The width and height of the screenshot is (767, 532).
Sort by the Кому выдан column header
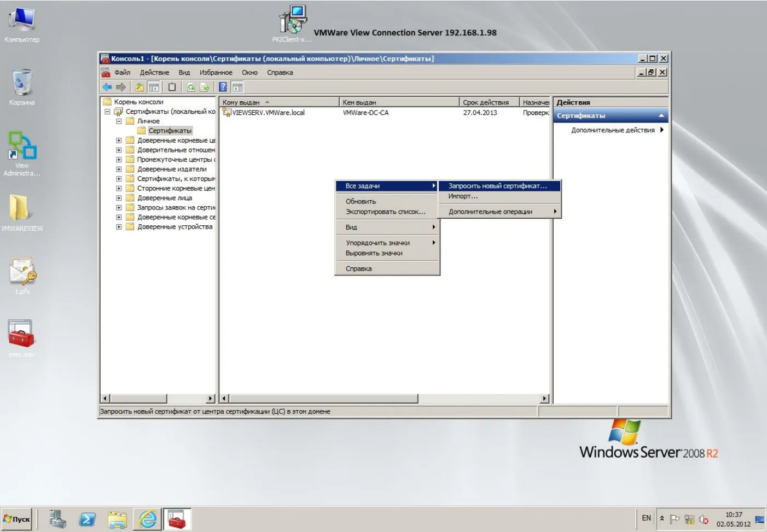click(x=279, y=102)
